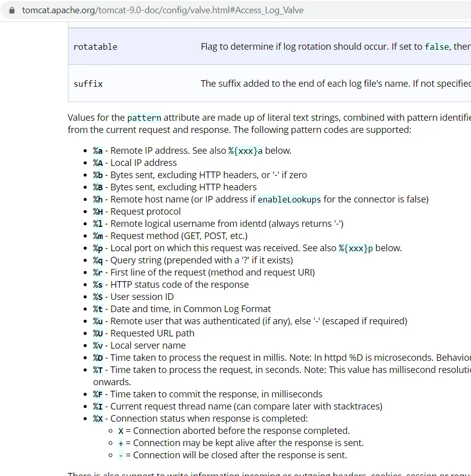
Task: Click the '%b' bytes sent code
Action: [98, 175]
